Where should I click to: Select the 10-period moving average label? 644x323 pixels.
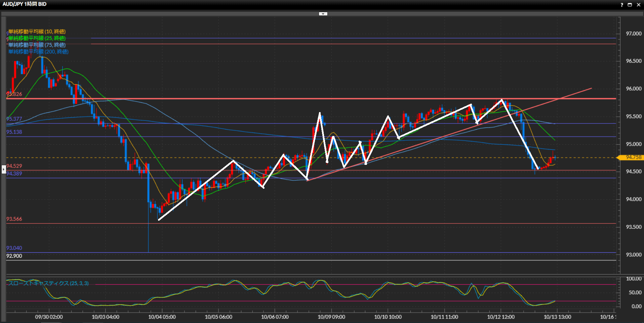coord(37,32)
